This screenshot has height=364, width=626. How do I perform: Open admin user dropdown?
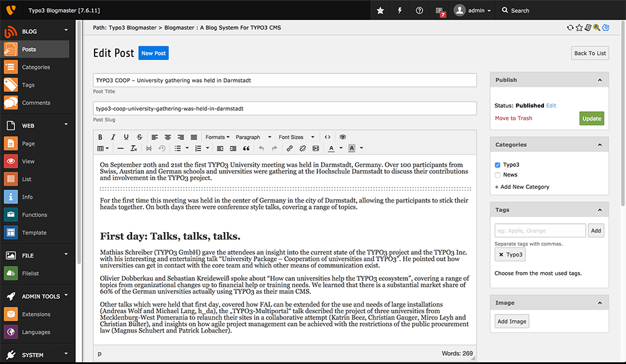473,11
